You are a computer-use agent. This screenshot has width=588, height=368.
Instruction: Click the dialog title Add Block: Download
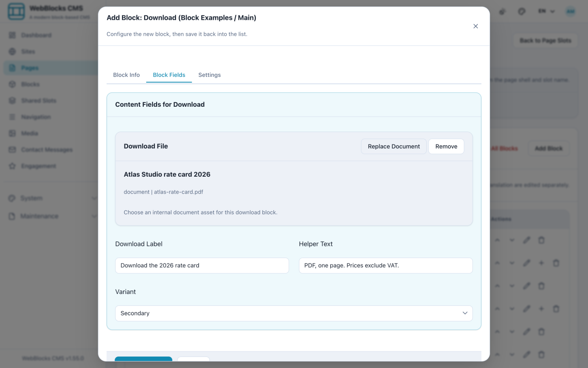coord(181,17)
